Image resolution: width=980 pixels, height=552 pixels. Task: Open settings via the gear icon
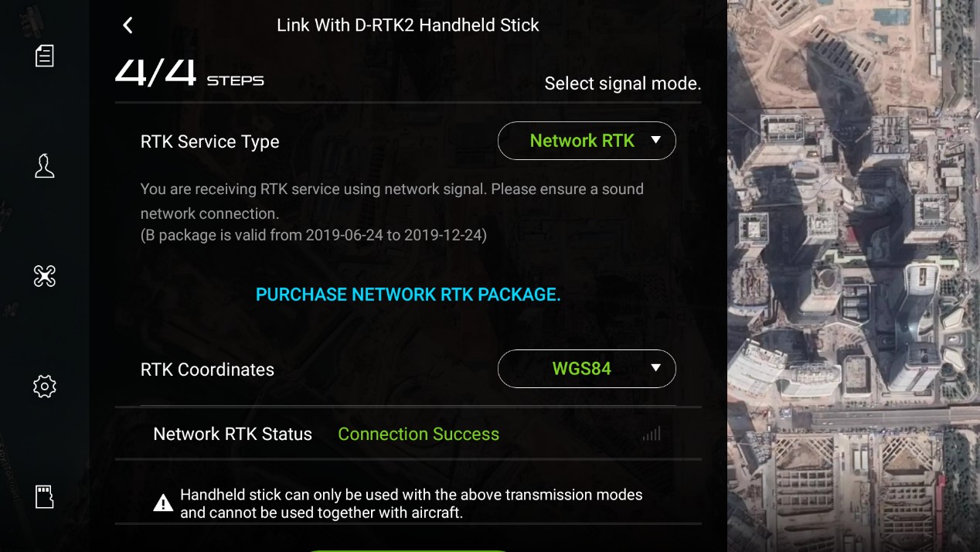coord(45,386)
